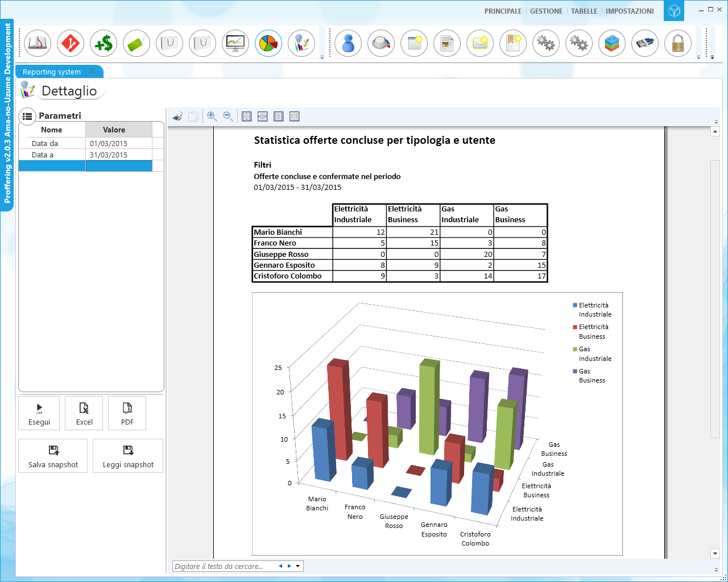Click the Salva snapshot button

pyautogui.click(x=53, y=456)
